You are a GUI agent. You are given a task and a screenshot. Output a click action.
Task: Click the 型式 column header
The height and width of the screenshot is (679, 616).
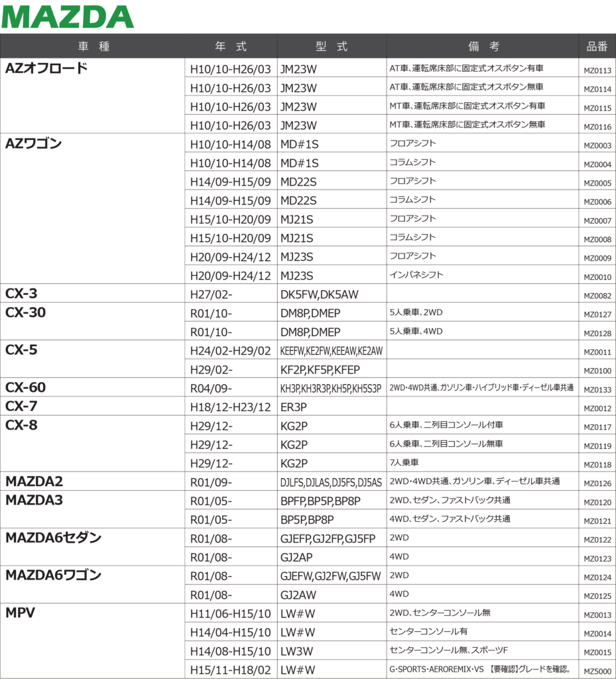tap(332, 46)
